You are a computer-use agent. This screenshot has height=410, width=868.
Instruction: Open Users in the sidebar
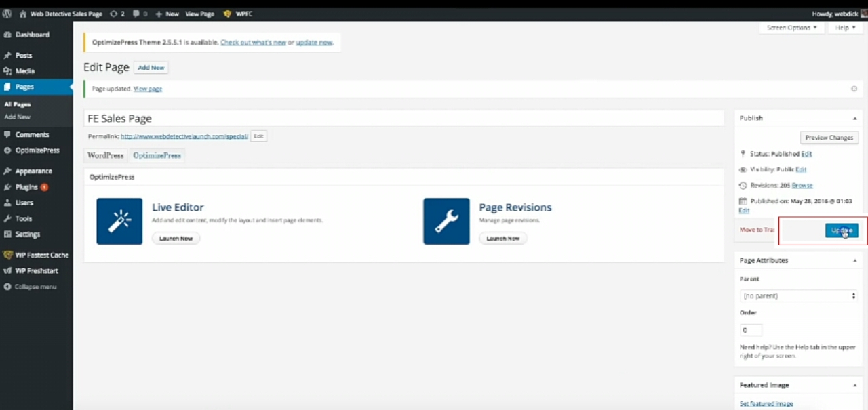click(24, 203)
